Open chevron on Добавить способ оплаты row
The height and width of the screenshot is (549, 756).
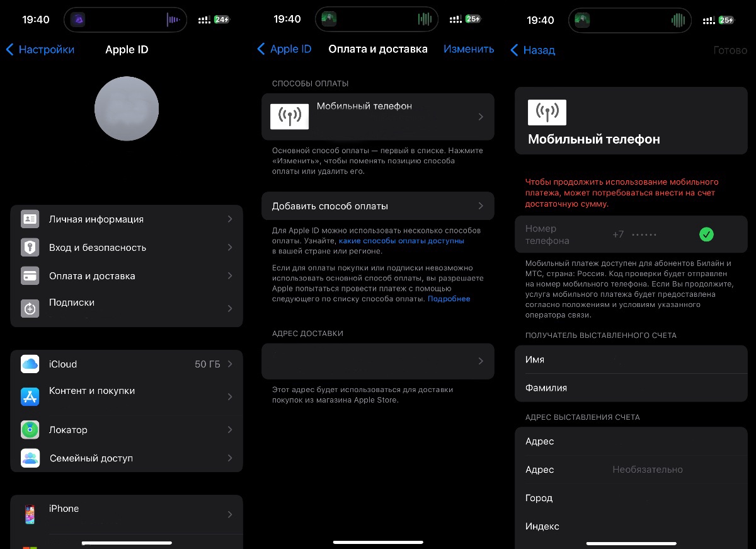pyautogui.click(x=481, y=206)
